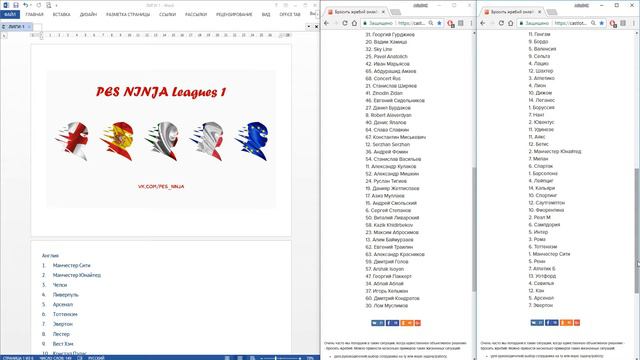Image resolution: width=640 pixels, height=360 pixels.
Task: Zoom out with the minus button
Action: pyautogui.click(x=261, y=358)
